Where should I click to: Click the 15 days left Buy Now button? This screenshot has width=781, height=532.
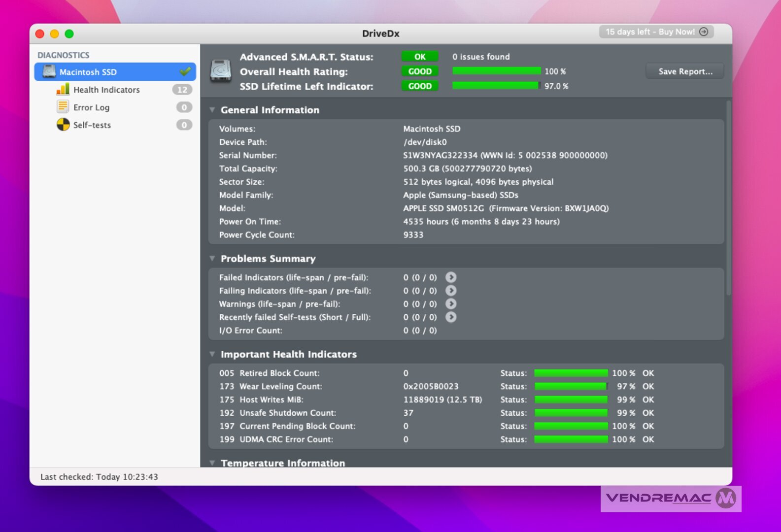656,32
